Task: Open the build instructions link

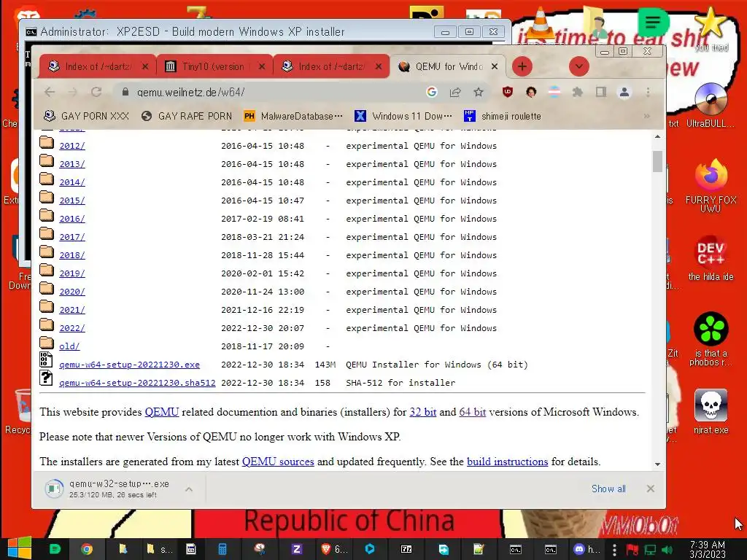Action: coord(508,462)
